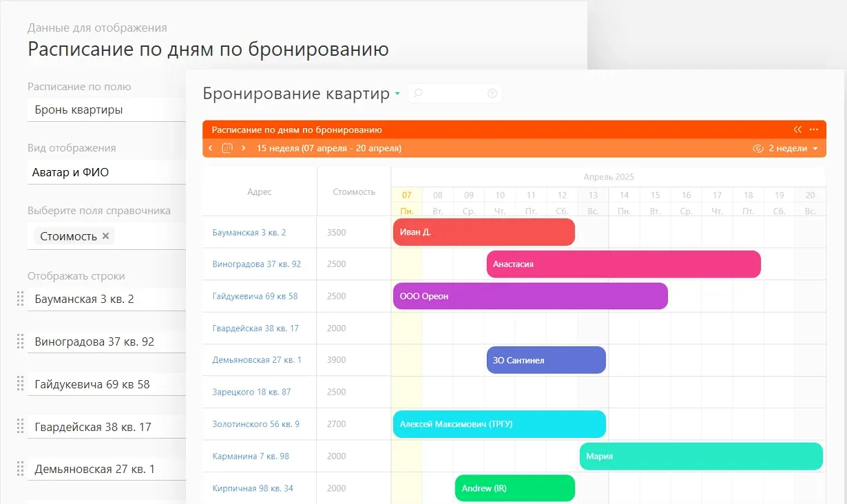The image size is (847, 504).
Task: Select row field Гвардейская 38 кв. 17 in settings
Action: click(x=107, y=427)
